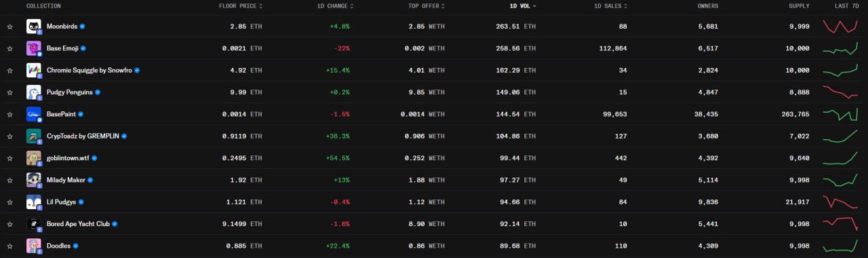Click the BasePaint collection logo

coord(34,114)
